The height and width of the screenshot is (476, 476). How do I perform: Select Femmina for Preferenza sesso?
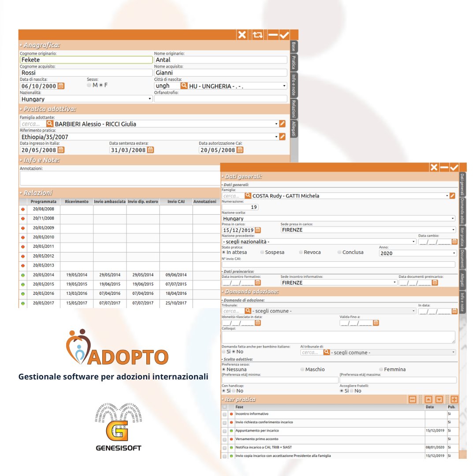click(381, 369)
